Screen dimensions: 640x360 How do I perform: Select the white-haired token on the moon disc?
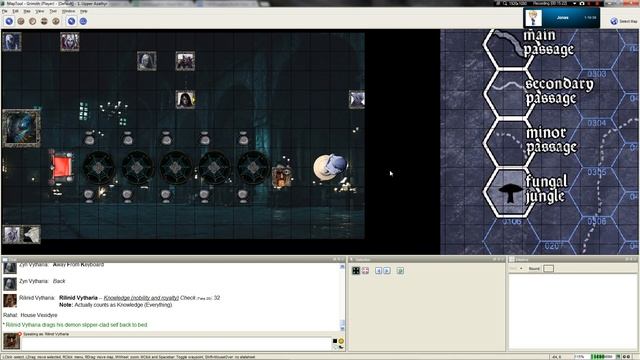(x=331, y=167)
